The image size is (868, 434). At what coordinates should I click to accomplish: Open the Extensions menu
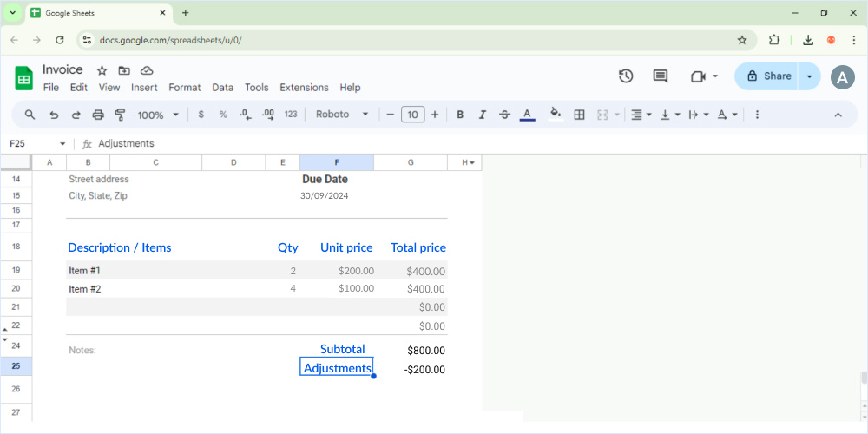[304, 88]
